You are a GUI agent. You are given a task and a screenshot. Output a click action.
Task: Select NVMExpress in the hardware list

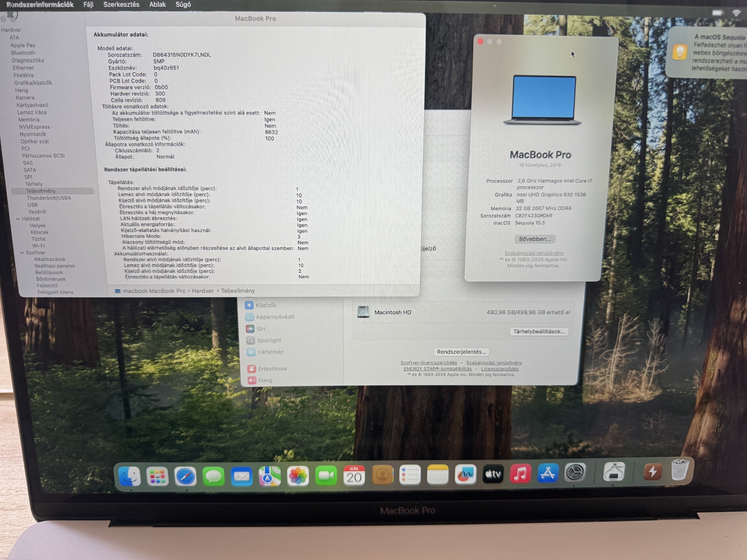point(34,127)
